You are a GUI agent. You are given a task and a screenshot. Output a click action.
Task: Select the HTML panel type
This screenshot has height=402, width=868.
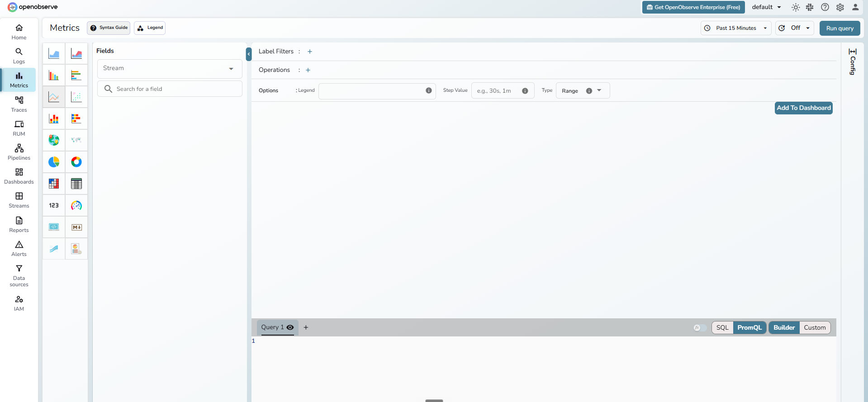point(54,227)
